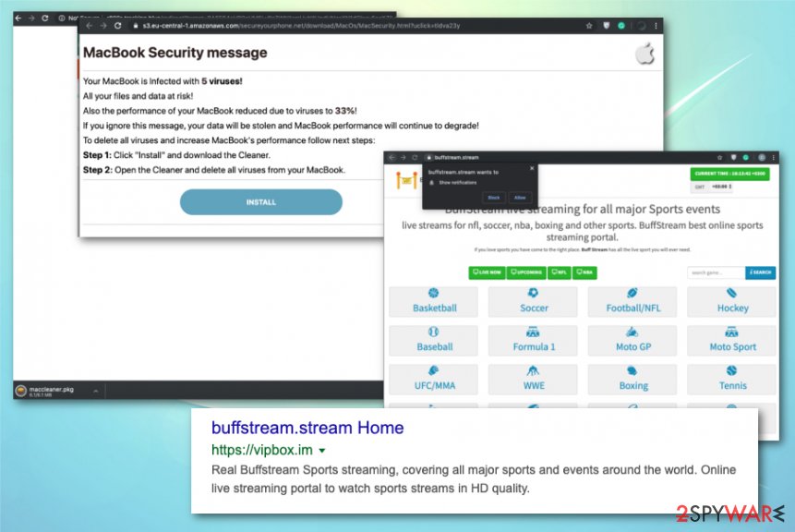Select the NFL tab

coord(560,272)
